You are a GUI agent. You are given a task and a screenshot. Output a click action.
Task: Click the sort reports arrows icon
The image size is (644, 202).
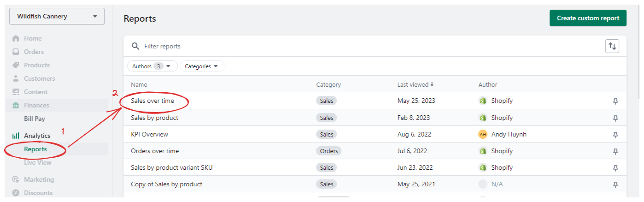pyautogui.click(x=612, y=46)
